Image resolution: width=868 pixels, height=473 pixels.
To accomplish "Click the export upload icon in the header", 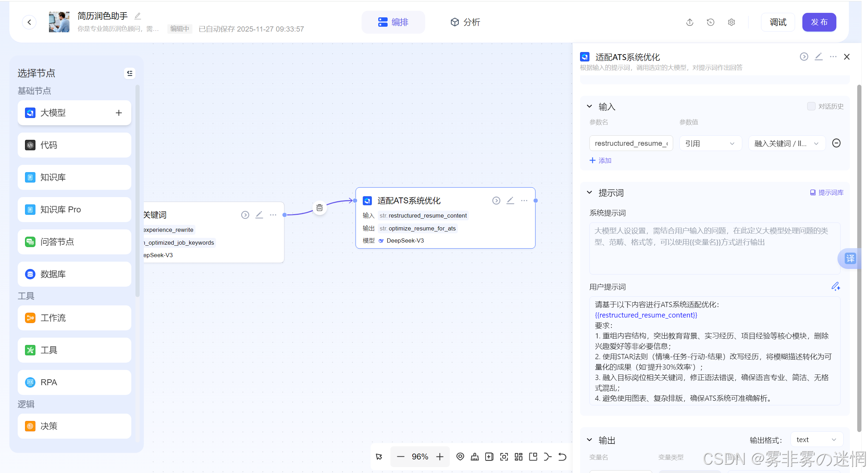I will tap(690, 22).
